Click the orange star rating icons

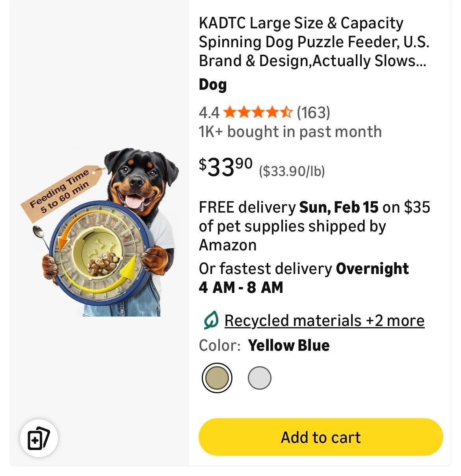pos(258,113)
